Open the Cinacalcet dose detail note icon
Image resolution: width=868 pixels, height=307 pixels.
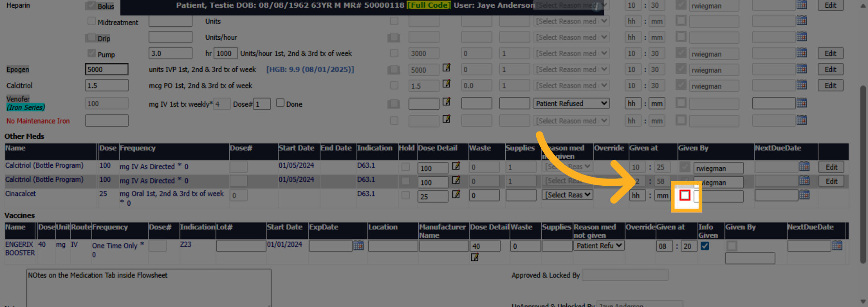456,194
